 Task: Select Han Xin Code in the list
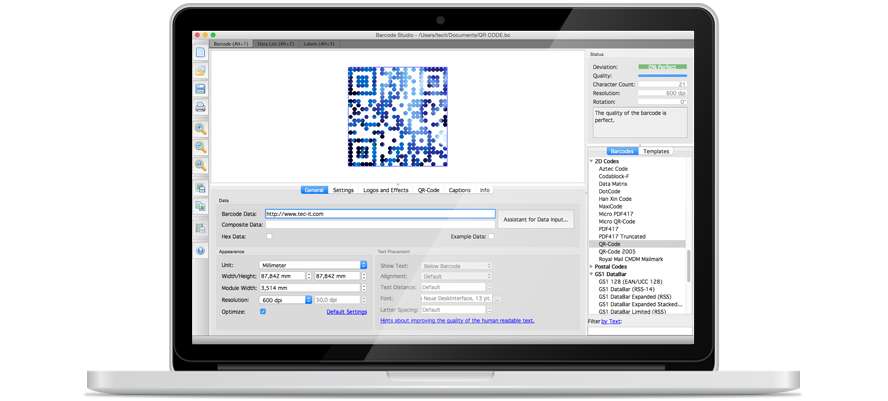coord(615,199)
